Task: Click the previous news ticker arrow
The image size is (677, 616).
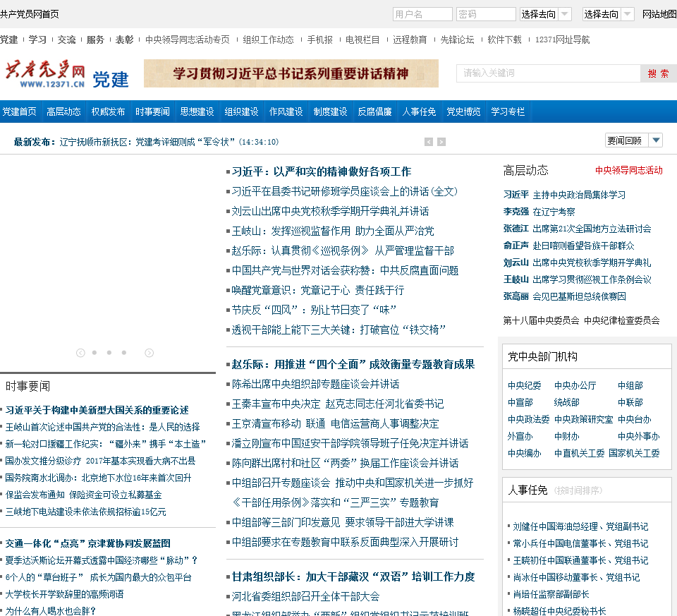Action: tap(428, 142)
